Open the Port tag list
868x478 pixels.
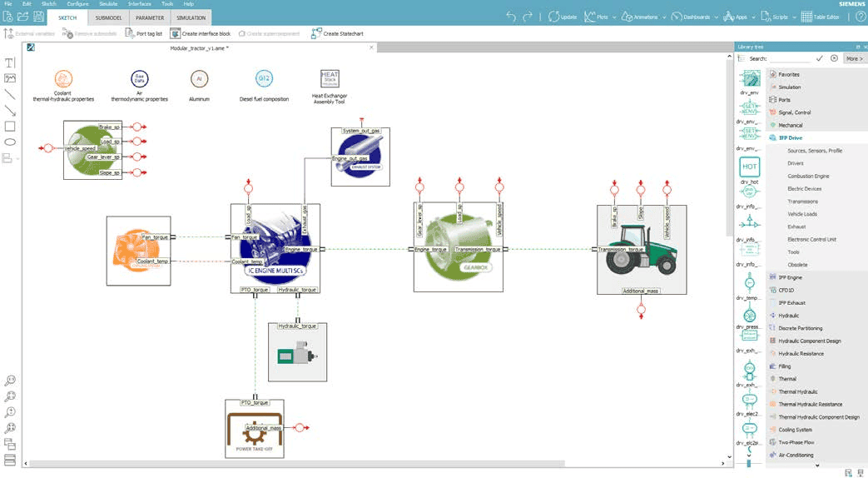click(143, 33)
